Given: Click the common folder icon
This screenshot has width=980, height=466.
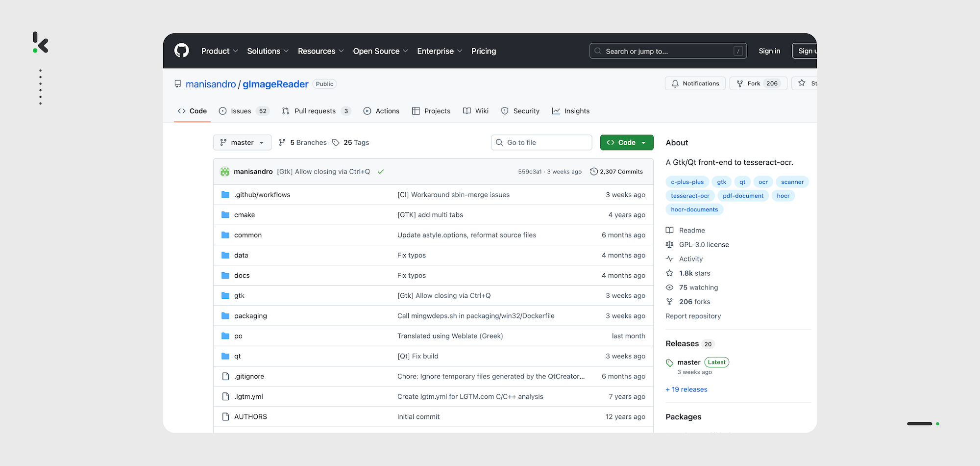Looking at the screenshot, I should pos(225,235).
